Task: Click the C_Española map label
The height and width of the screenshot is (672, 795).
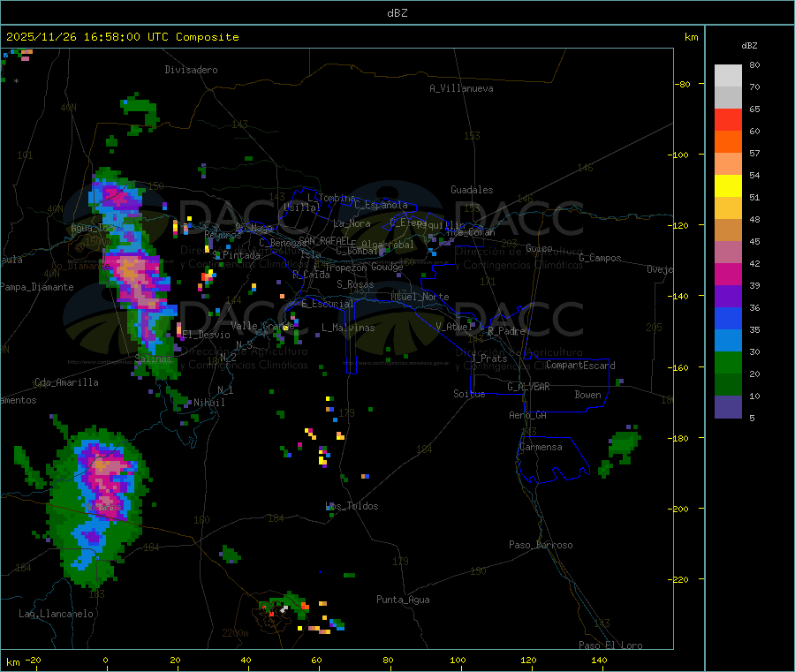Action: (382, 205)
